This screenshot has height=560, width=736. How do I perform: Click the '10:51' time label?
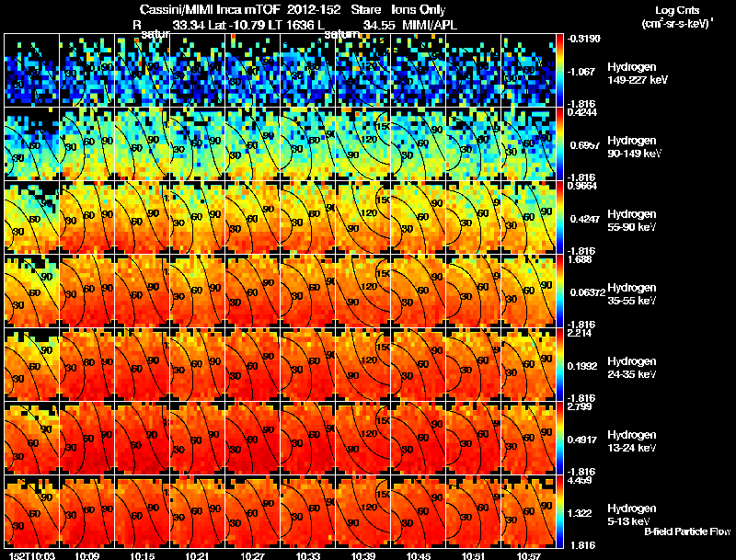[x=474, y=555]
